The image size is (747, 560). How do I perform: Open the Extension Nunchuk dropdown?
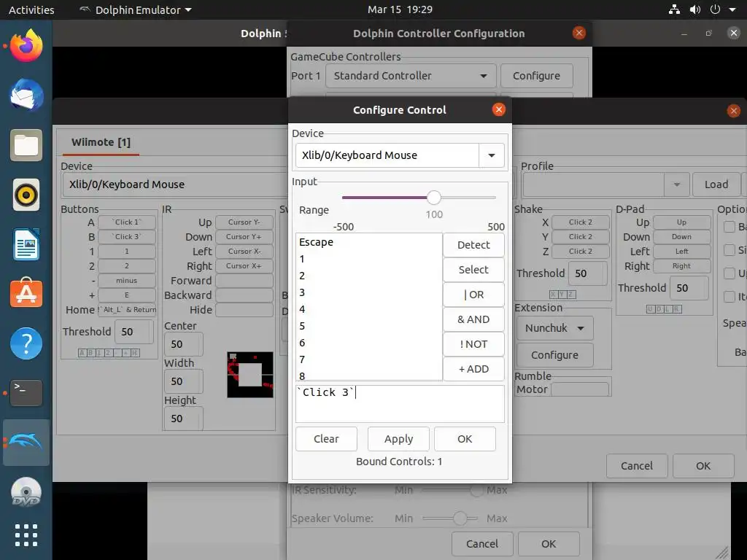(555, 328)
